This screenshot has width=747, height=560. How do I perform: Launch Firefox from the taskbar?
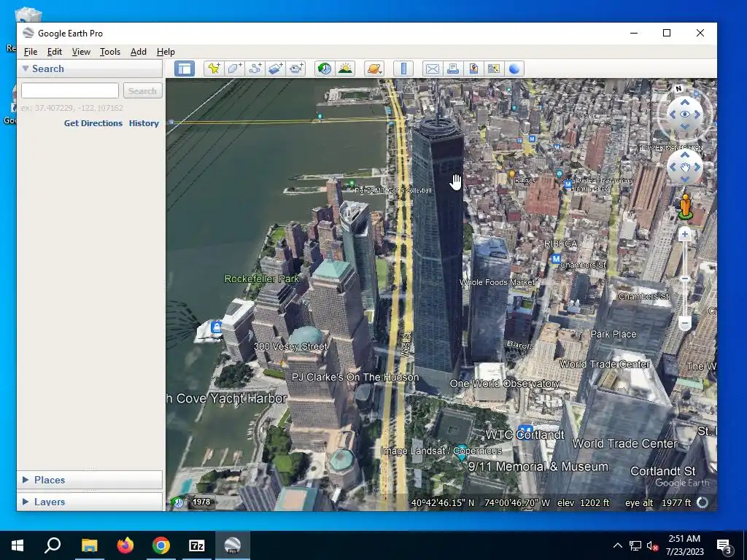pyautogui.click(x=125, y=545)
